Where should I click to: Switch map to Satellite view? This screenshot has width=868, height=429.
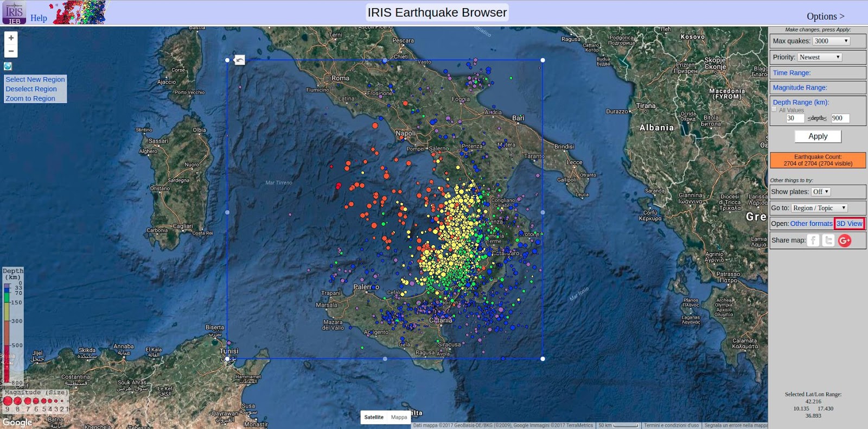(374, 417)
